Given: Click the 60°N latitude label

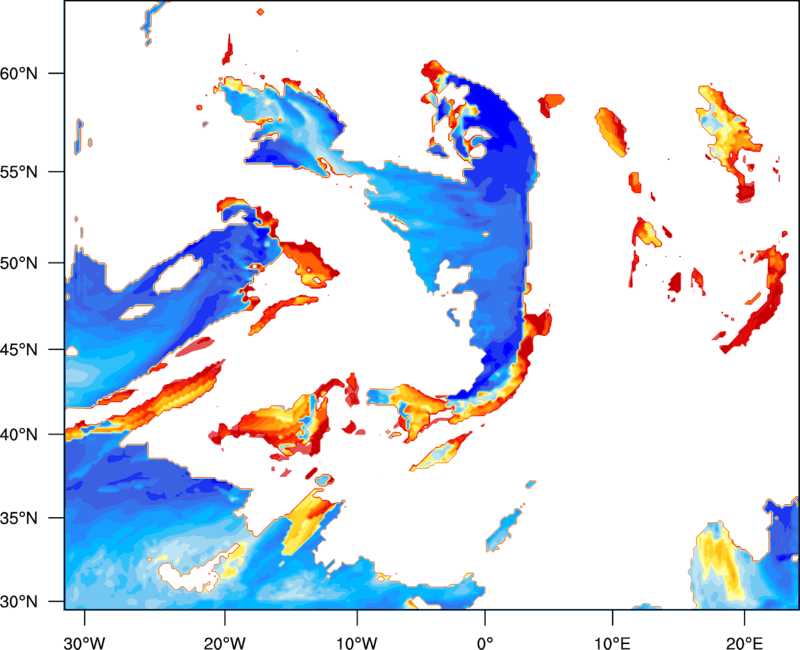Looking at the screenshot, I should tap(19, 73).
